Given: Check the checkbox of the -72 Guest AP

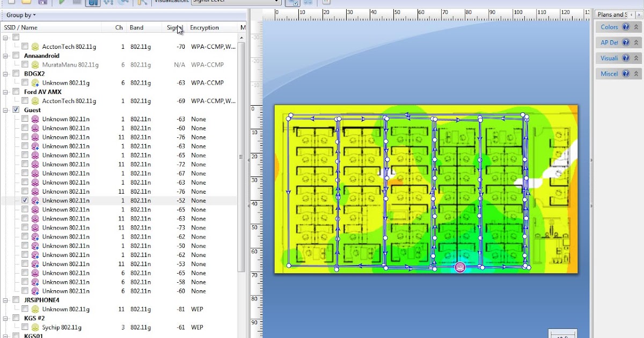Looking at the screenshot, I should (25, 164).
